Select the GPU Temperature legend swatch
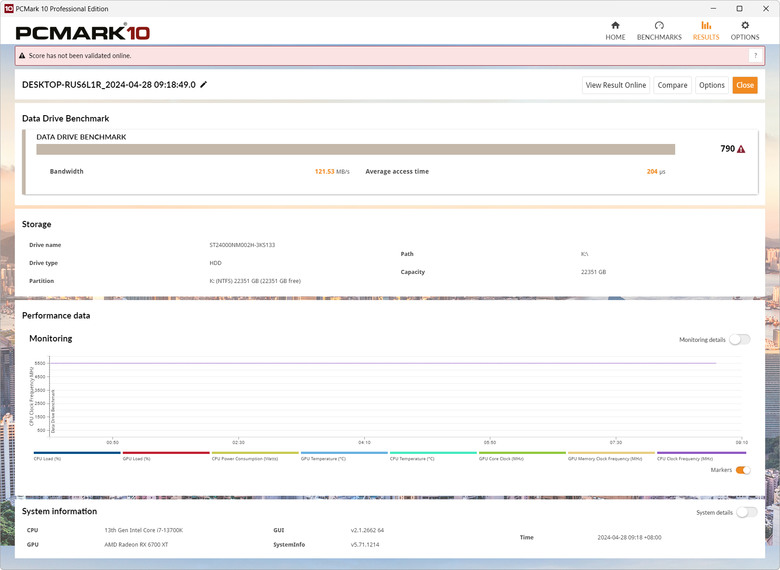This screenshot has width=780, height=570. tap(344, 453)
